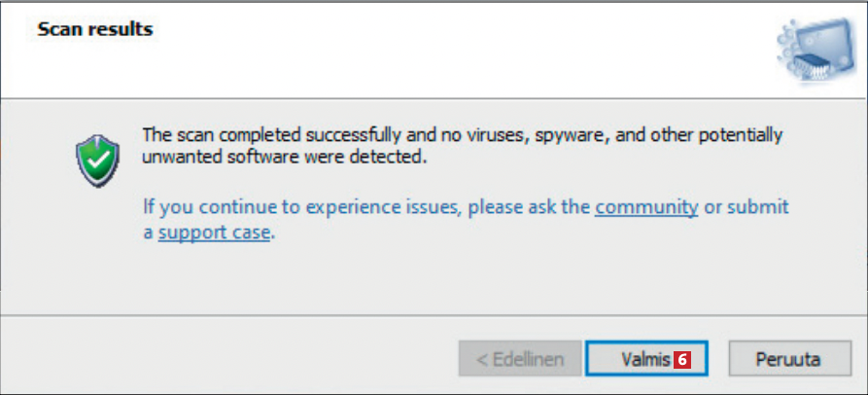Open the support case link
868x395 pixels.
214,233
